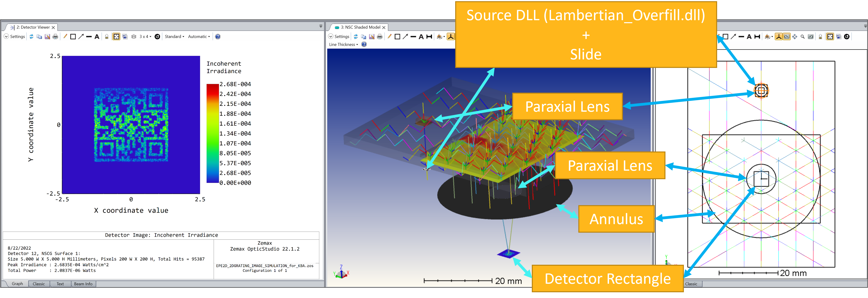The width and height of the screenshot is (868, 298).
Task: Open the 3 x 4 layout dropdown
Action: 145,36
